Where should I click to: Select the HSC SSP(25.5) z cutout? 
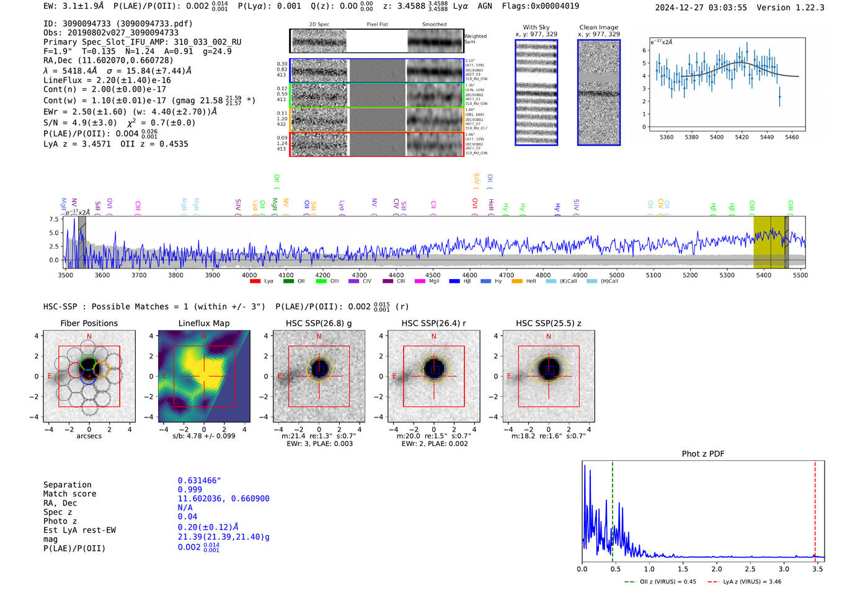click(549, 376)
